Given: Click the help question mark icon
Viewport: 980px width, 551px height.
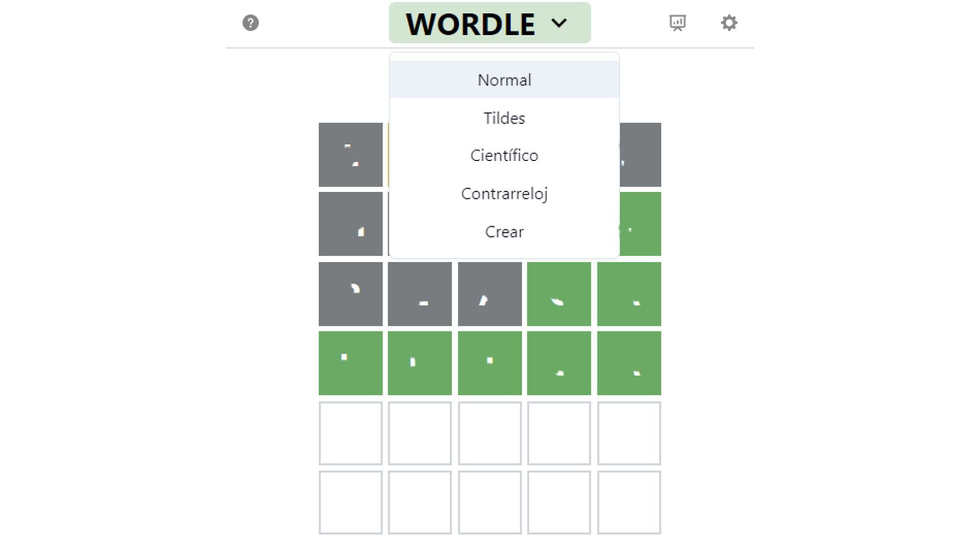Looking at the screenshot, I should (250, 23).
